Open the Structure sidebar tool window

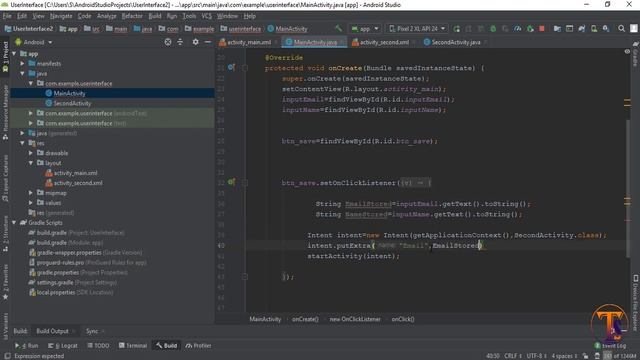coord(5,233)
